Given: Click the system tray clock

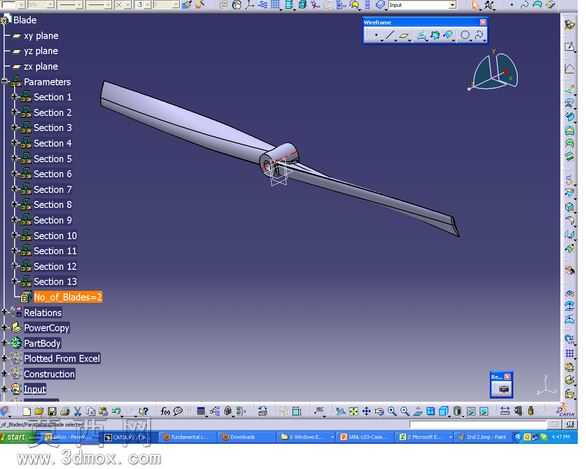Looking at the screenshot, I should coord(562,437).
